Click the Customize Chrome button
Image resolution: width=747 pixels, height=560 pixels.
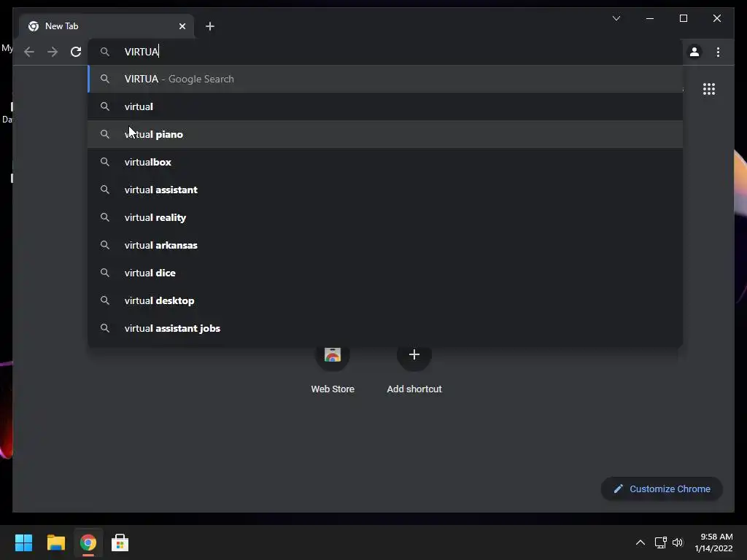point(662,489)
